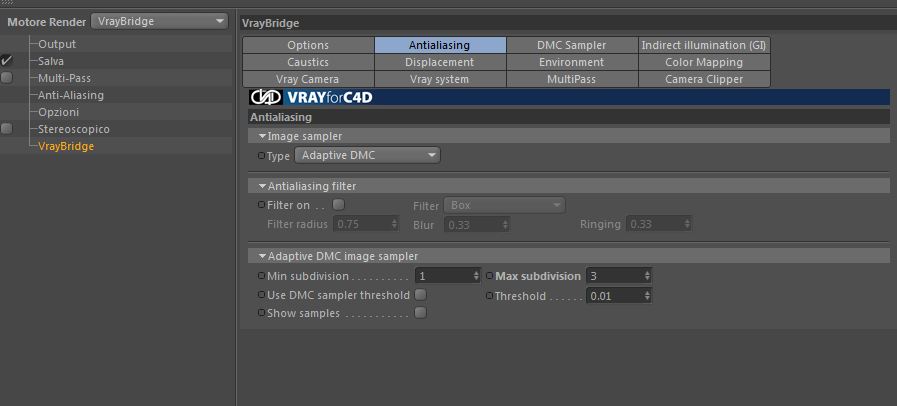Enable the Show samples checkbox
This screenshot has width=897, height=406.
click(420, 313)
